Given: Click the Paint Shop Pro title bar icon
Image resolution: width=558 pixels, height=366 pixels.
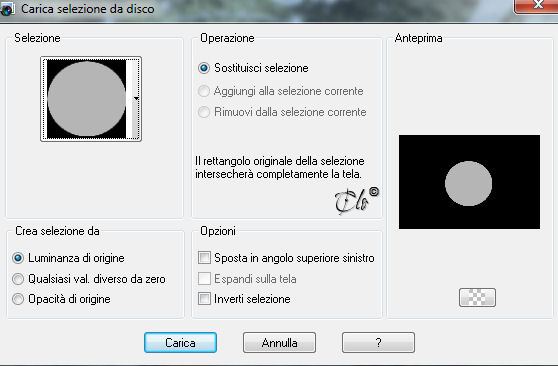Looking at the screenshot, I should coord(6,9).
